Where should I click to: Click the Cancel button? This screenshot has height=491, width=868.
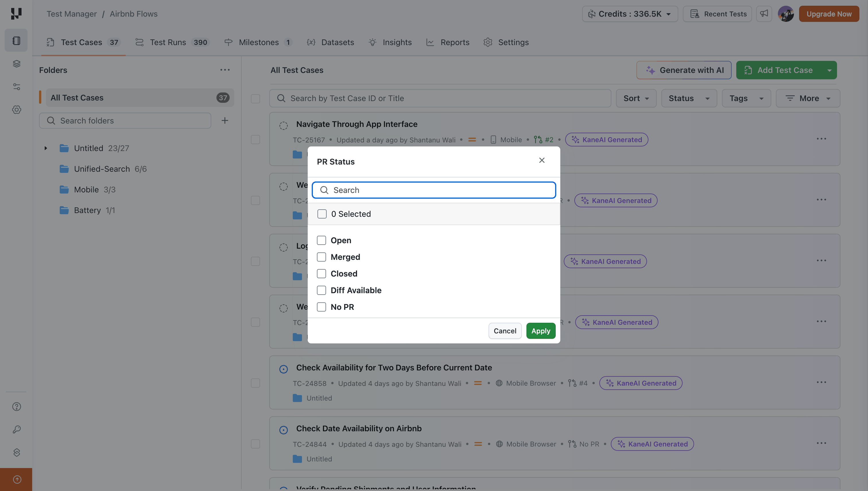pos(505,331)
